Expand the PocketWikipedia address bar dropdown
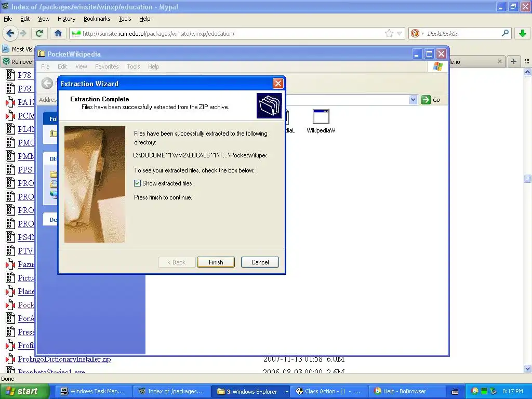This screenshot has height=399, width=532. click(413, 100)
